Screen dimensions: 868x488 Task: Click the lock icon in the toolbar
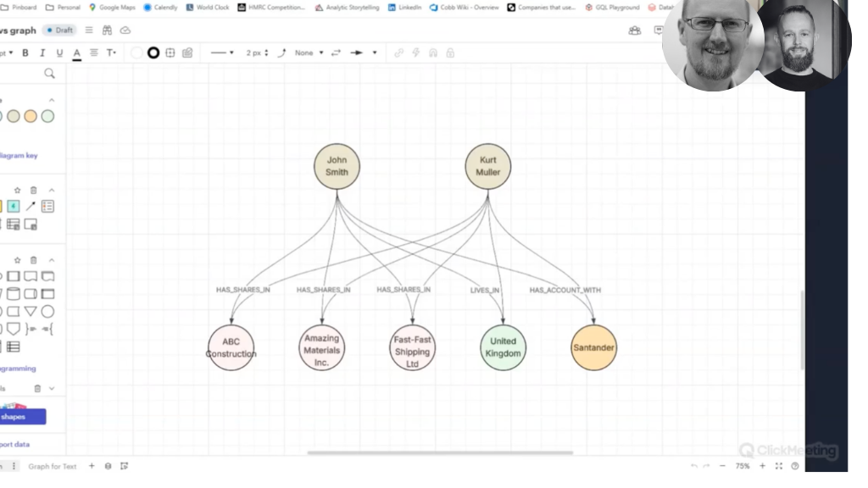(450, 53)
